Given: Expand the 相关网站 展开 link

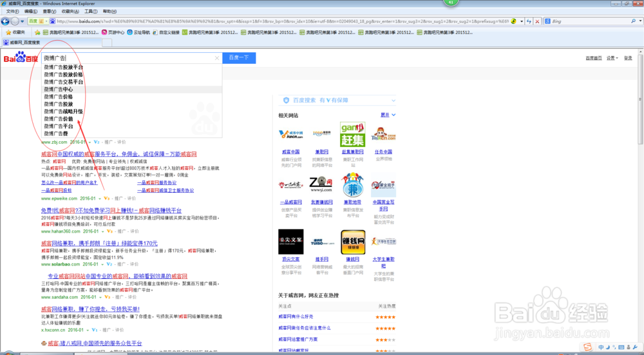Looking at the screenshot, I should pos(388,115).
